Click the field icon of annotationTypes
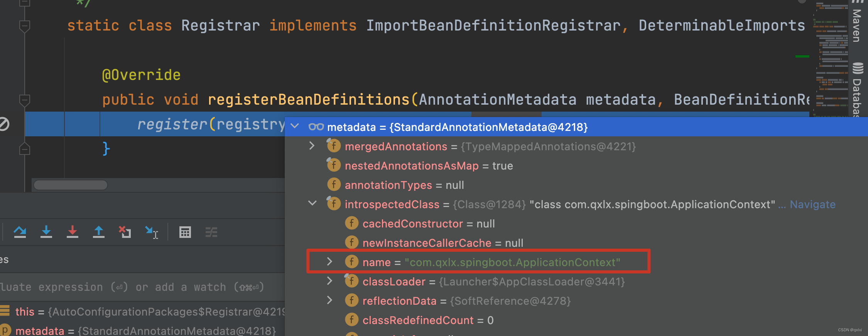The image size is (868, 336). click(334, 185)
